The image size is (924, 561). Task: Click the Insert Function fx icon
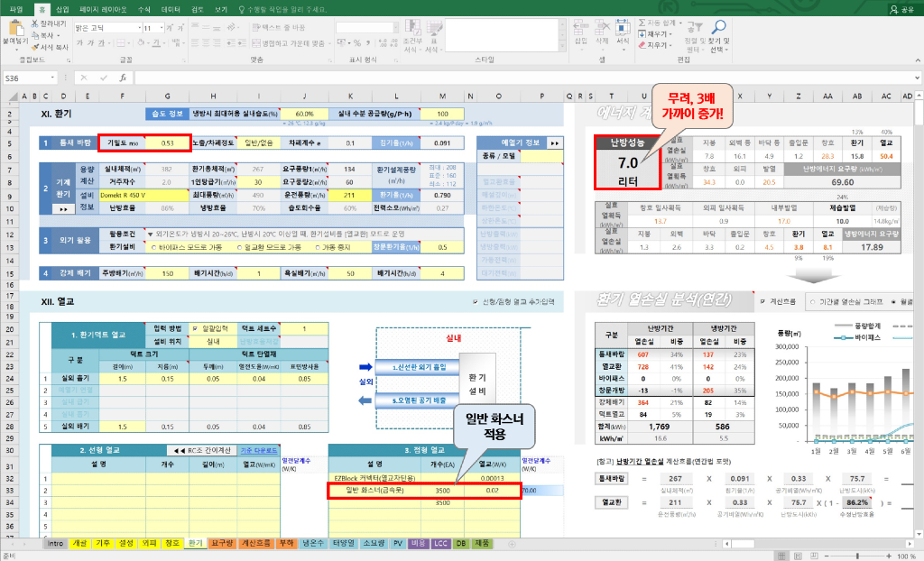[124, 78]
